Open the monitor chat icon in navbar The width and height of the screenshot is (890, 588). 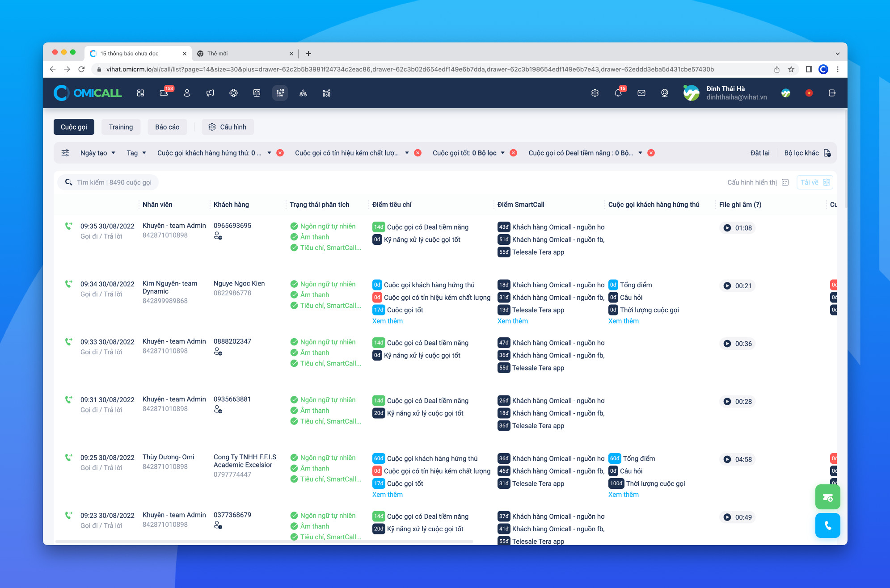pos(257,93)
